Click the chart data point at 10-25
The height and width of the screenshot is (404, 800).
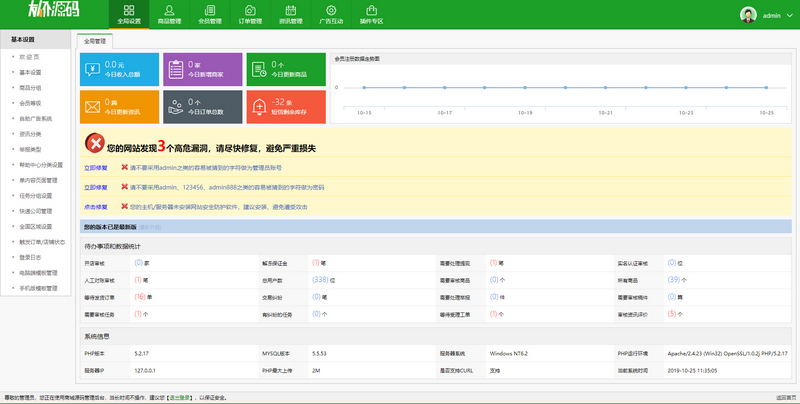pos(766,88)
